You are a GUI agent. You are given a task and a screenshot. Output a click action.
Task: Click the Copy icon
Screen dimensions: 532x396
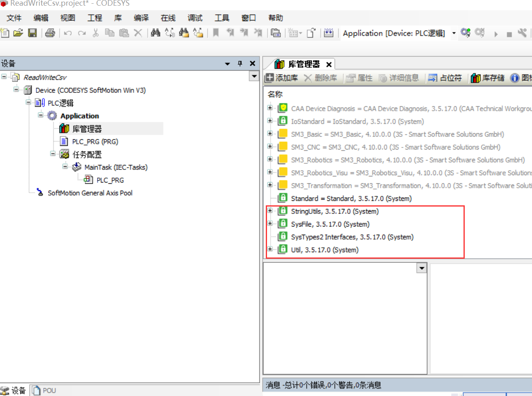click(x=109, y=33)
